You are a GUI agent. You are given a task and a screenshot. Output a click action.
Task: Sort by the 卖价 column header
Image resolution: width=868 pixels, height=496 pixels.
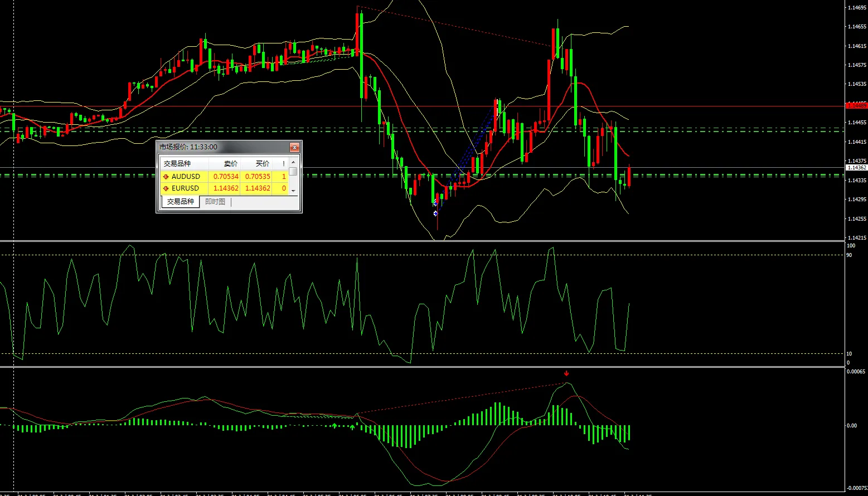[x=225, y=164]
